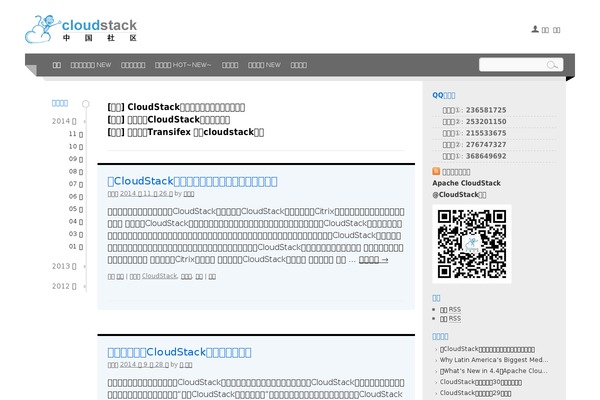
Task: Select month 04 in the archive timeline
Action: pos(76,222)
